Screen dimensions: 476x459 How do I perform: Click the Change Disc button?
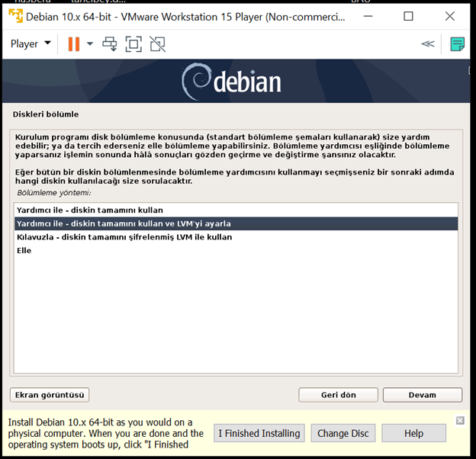pyautogui.click(x=343, y=433)
